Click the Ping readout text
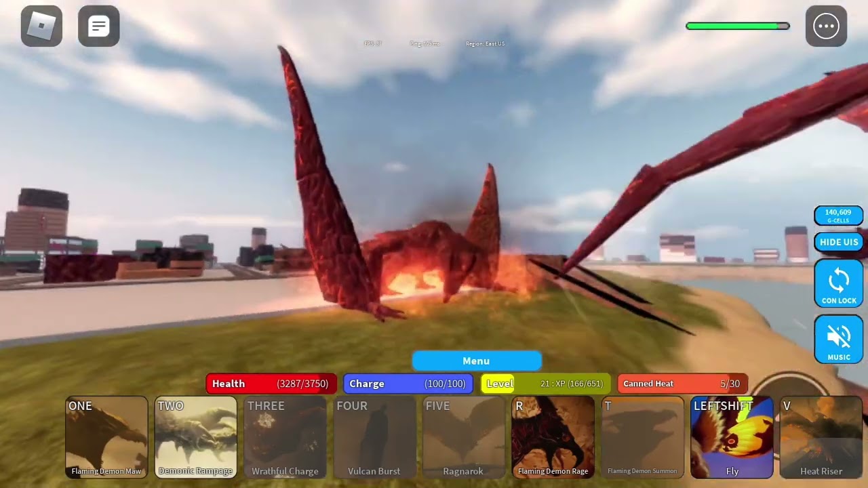 425,44
